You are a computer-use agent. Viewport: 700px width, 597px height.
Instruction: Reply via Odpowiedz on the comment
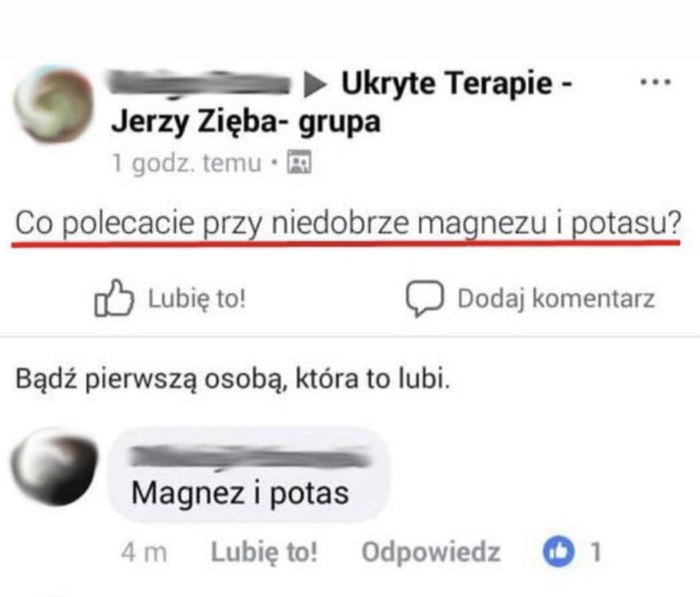[x=431, y=552]
